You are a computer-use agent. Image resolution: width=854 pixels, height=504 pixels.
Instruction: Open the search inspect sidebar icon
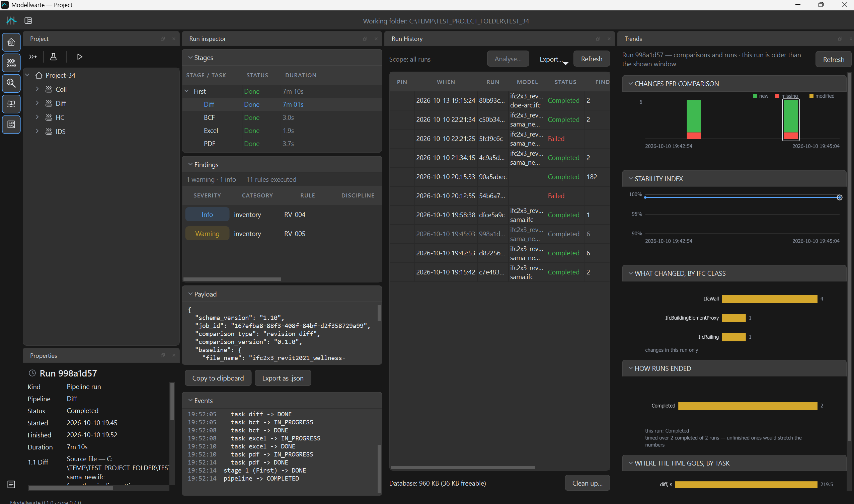[x=11, y=83]
